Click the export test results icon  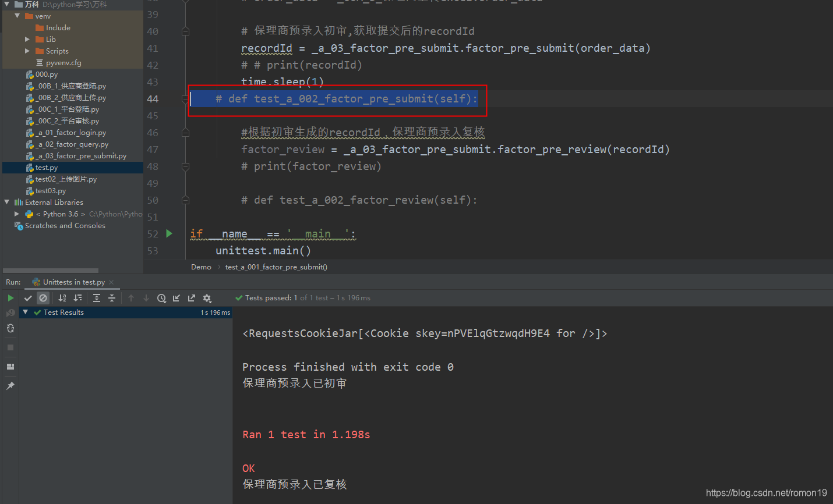tap(191, 297)
